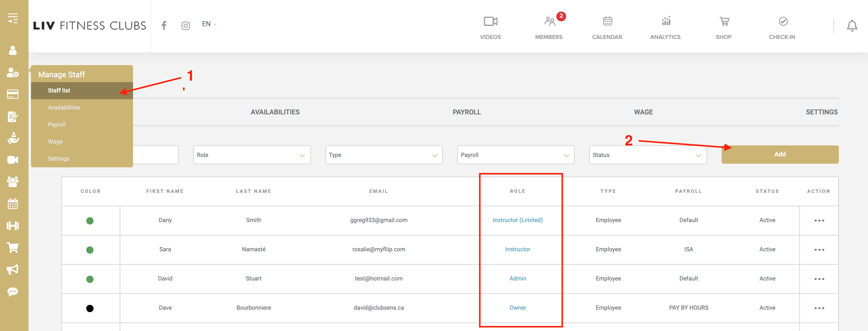
Task: Expand the Role filter dropdown
Action: [251, 155]
